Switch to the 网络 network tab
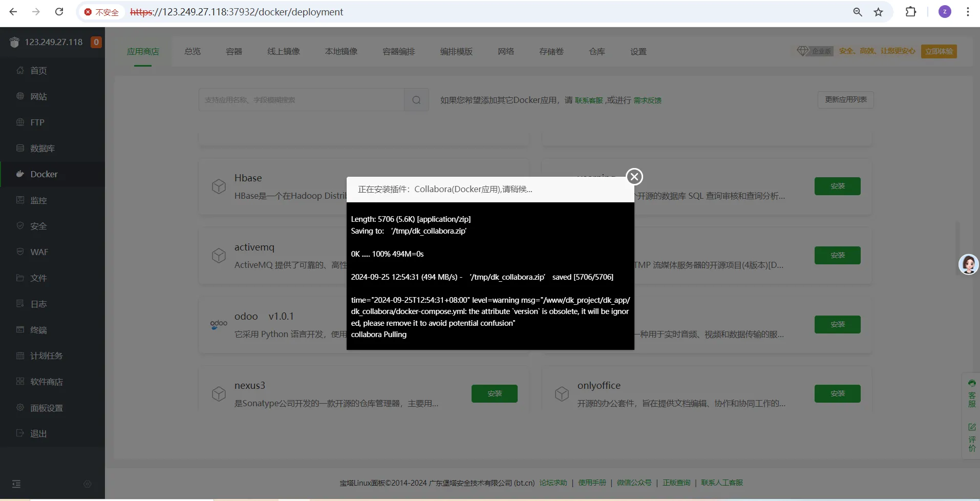 (x=506, y=51)
